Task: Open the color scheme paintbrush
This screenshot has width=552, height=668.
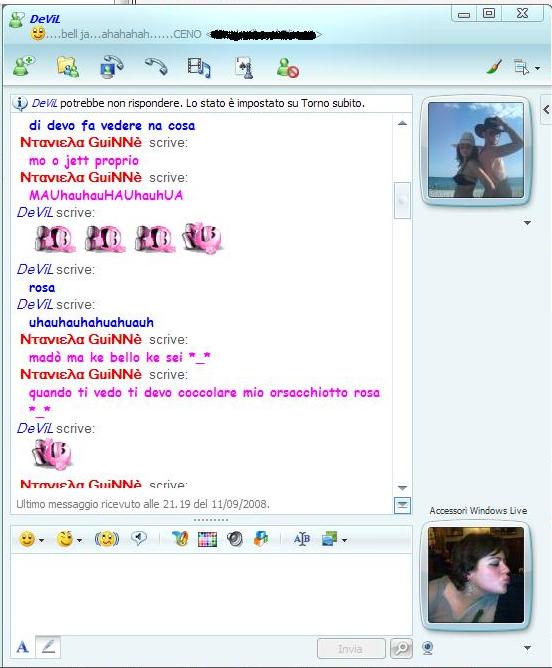Action: click(494, 67)
